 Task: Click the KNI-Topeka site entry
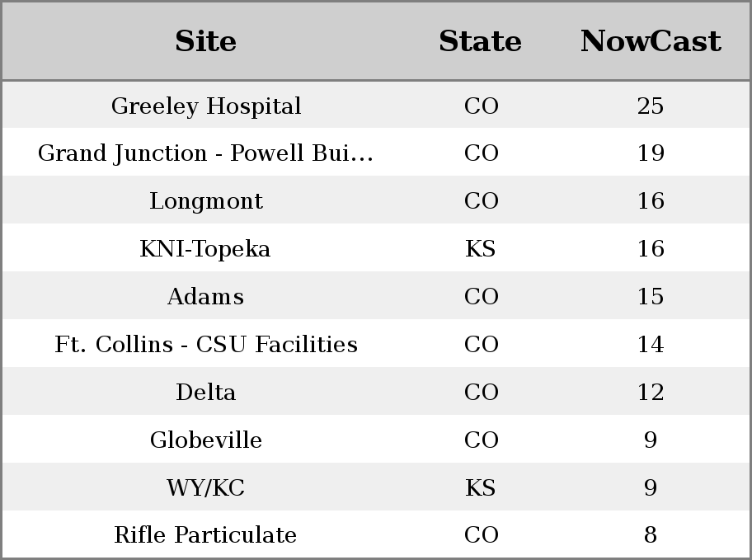tap(205, 248)
